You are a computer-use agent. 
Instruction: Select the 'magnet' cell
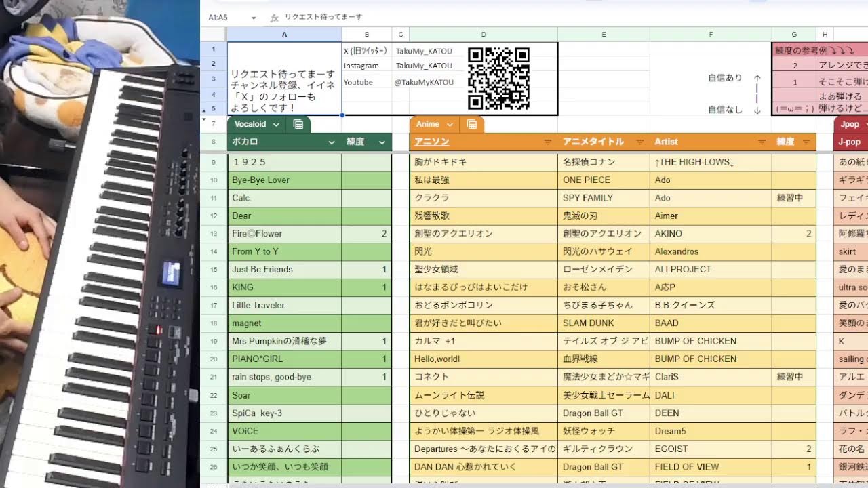pyautogui.click(x=284, y=323)
